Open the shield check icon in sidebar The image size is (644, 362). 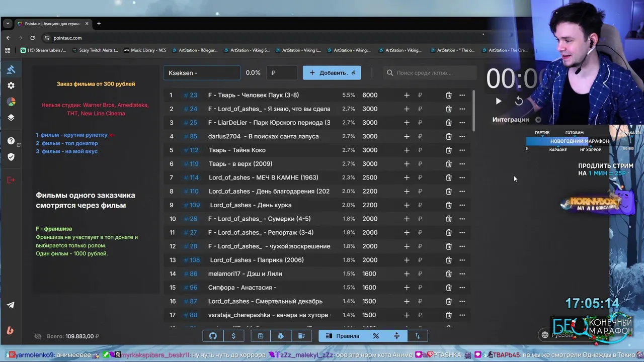coord(11,157)
